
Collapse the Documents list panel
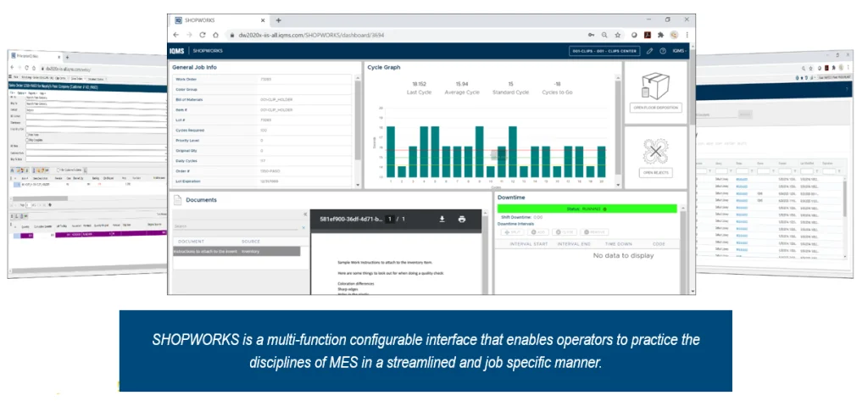[x=303, y=214]
